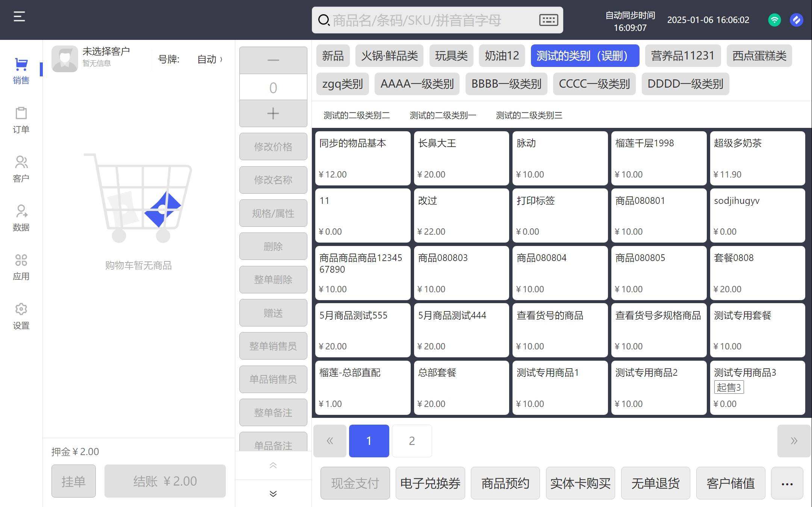Image resolution: width=812 pixels, height=507 pixels.
Task: Select the 测试的二级类别一 subcategory
Action: coord(443,115)
